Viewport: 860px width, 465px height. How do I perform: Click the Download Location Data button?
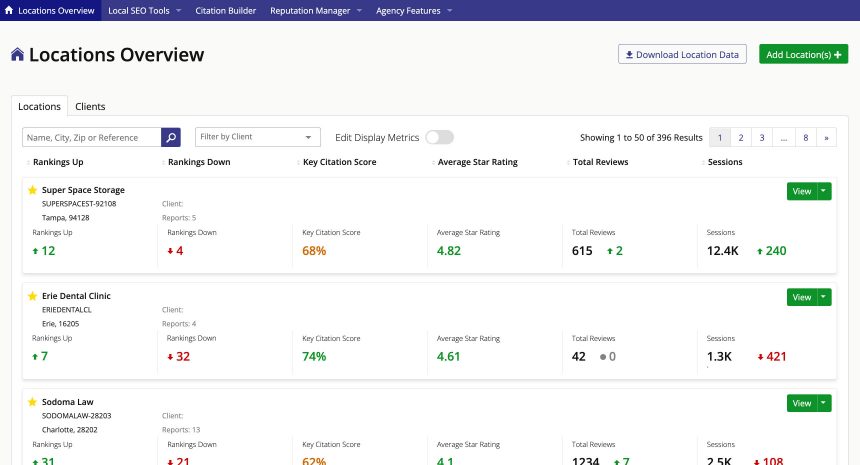tap(682, 55)
